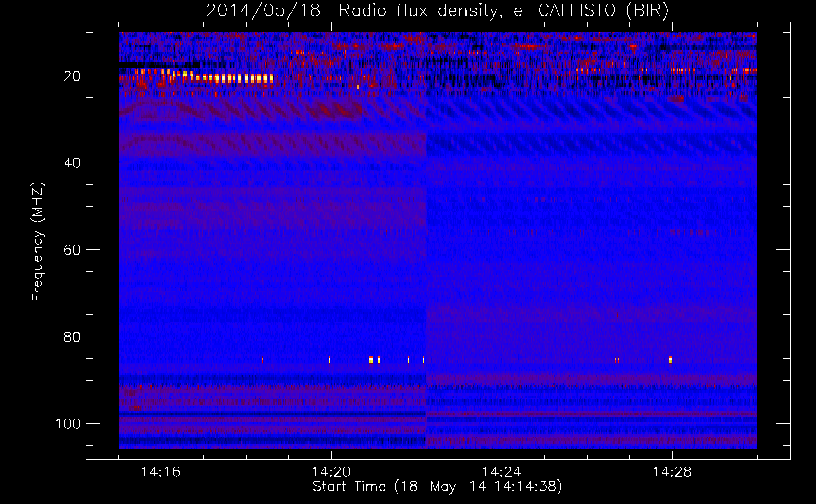Click the 60 MHz frequency tick label
The image size is (816, 504).
point(72,250)
